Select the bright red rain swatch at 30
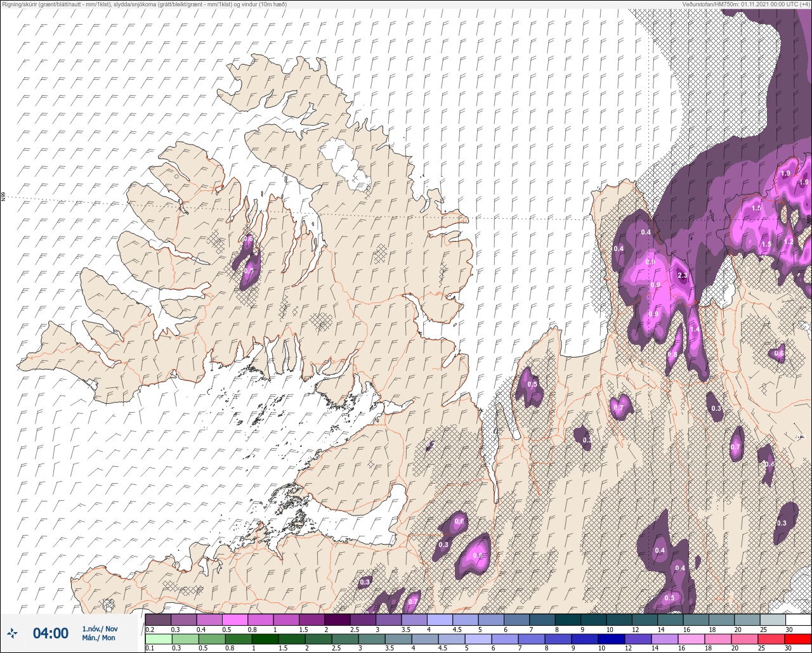This screenshot has width=812, height=653. coord(798,638)
